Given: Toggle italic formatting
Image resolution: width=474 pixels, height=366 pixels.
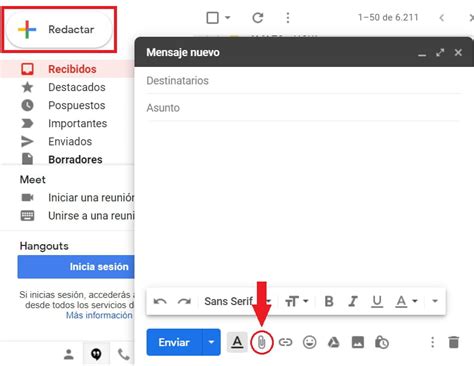Looking at the screenshot, I should [353, 301].
